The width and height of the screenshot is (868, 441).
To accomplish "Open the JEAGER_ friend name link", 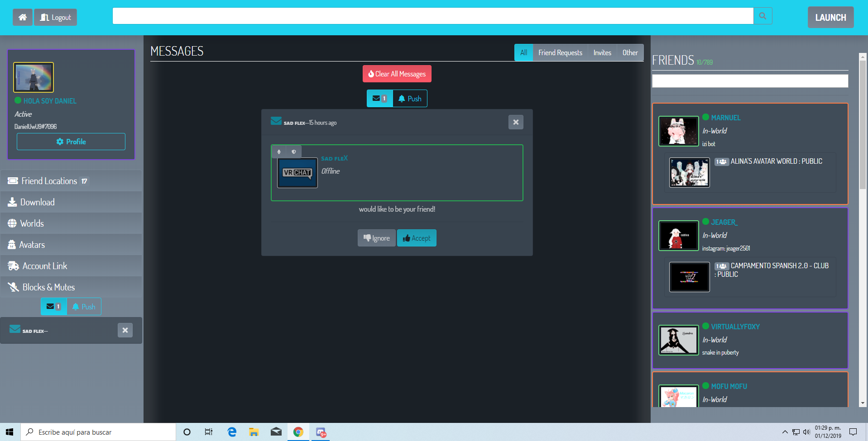I will [x=724, y=222].
